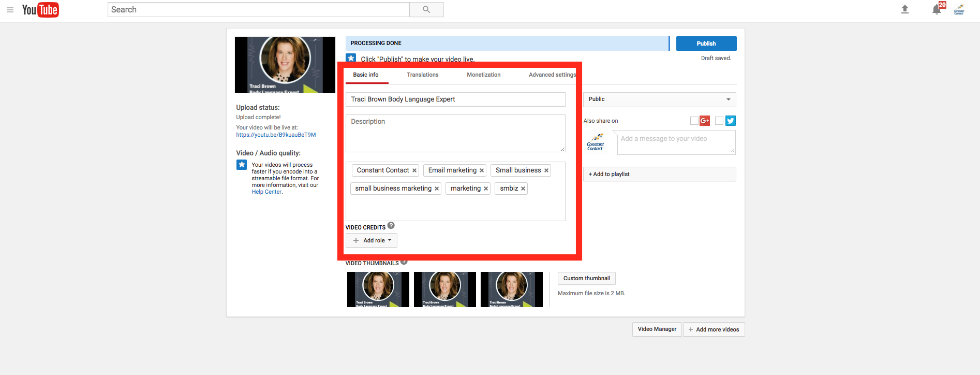Click the share message text box
This screenshot has height=375, width=980.
[x=676, y=142]
